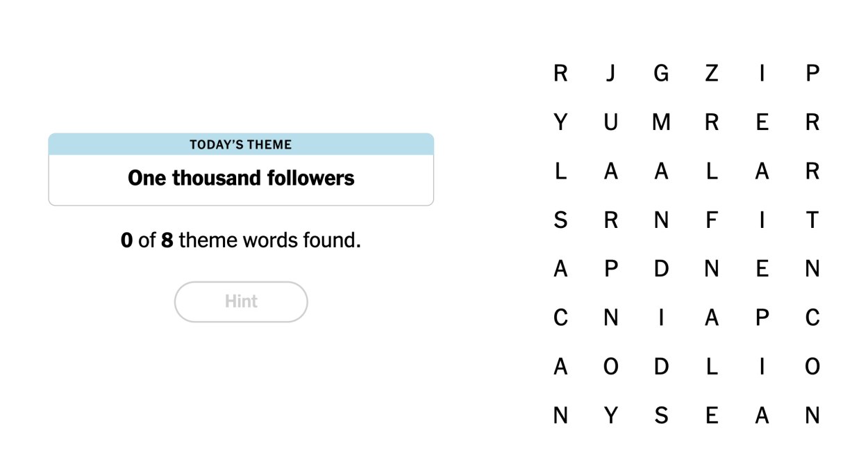
Task: Tap the letter Z in the grid
Action: point(711,73)
